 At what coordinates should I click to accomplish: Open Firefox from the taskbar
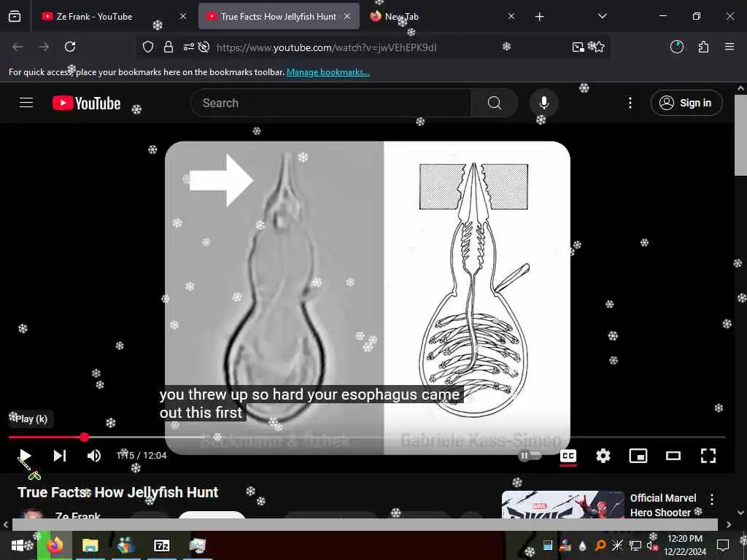pos(54,545)
